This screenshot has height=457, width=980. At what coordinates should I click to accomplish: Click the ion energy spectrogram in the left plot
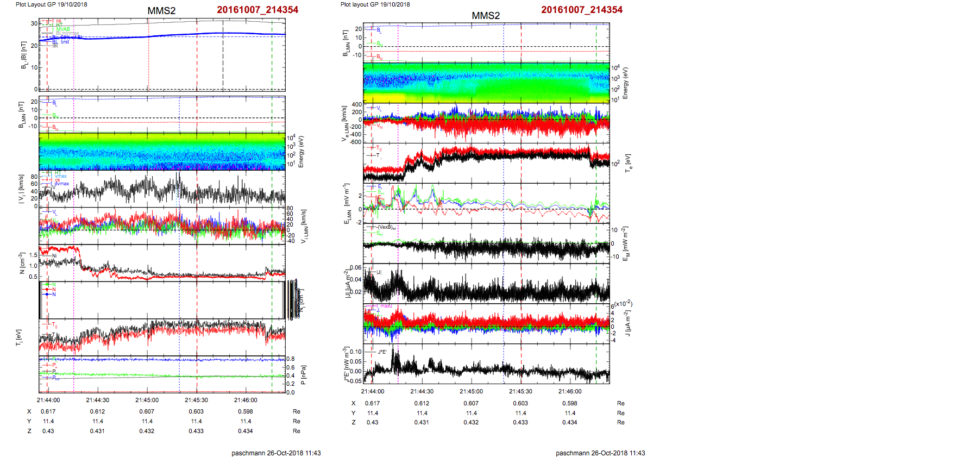(x=162, y=151)
